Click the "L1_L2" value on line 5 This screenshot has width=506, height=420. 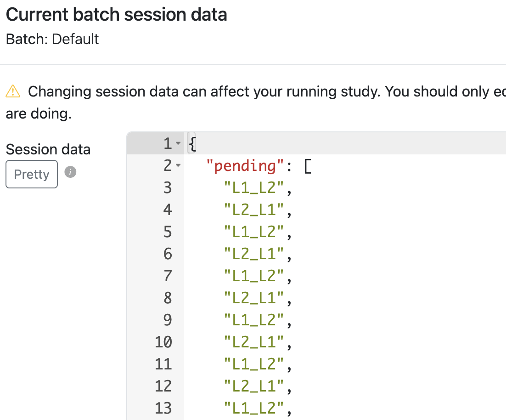[255, 232]
